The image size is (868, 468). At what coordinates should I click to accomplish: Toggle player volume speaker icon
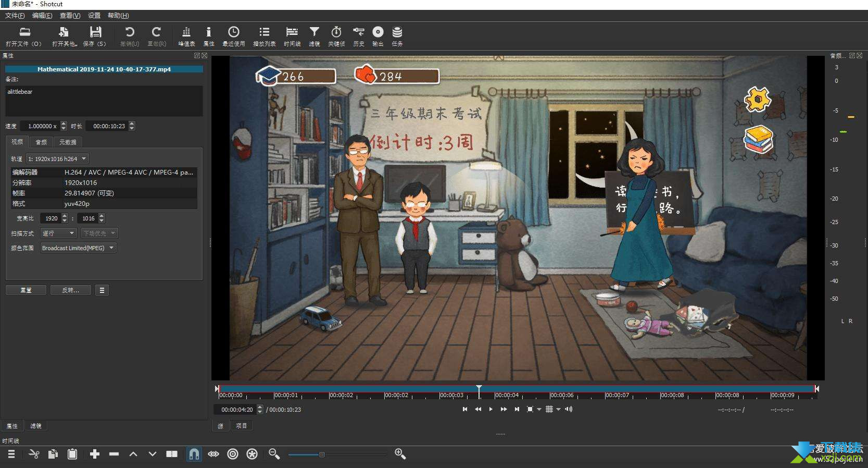569,409
